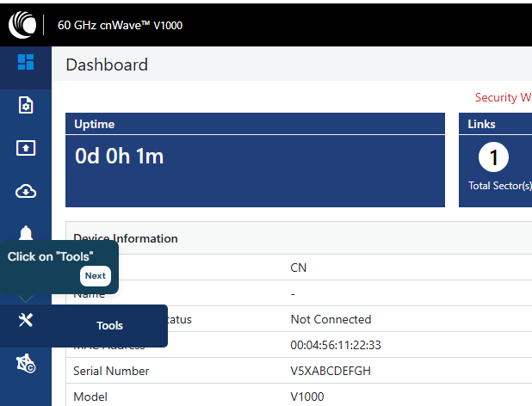This screenshot has height=406, width=532.
Task: Click the CN type value
Action: [298, 268]
